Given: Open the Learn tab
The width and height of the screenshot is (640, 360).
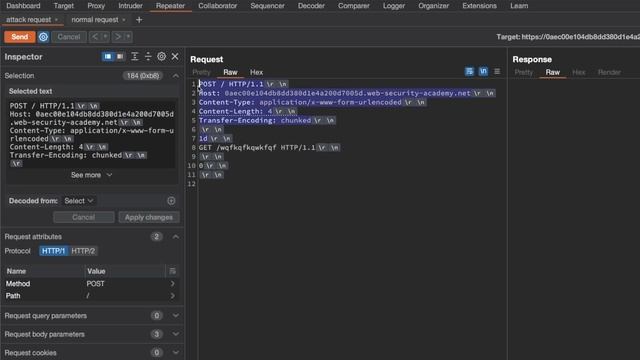Looking at the screenshot, I should [x=519, y=6].
